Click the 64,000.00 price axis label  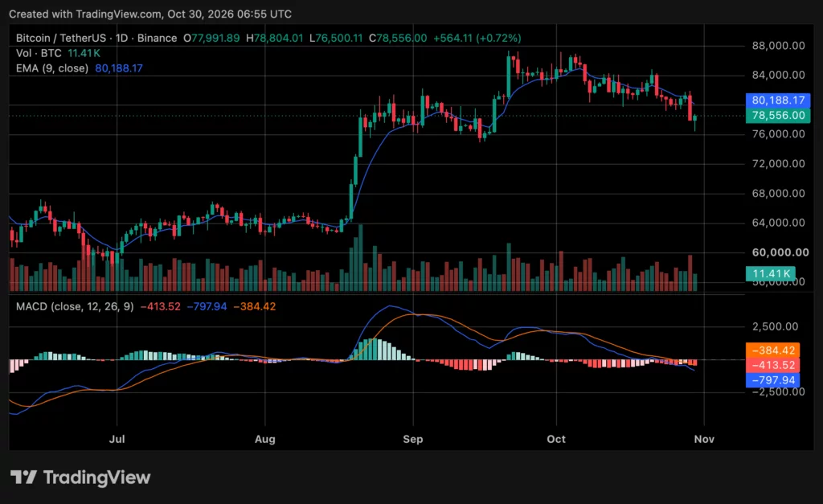(778, 223)
